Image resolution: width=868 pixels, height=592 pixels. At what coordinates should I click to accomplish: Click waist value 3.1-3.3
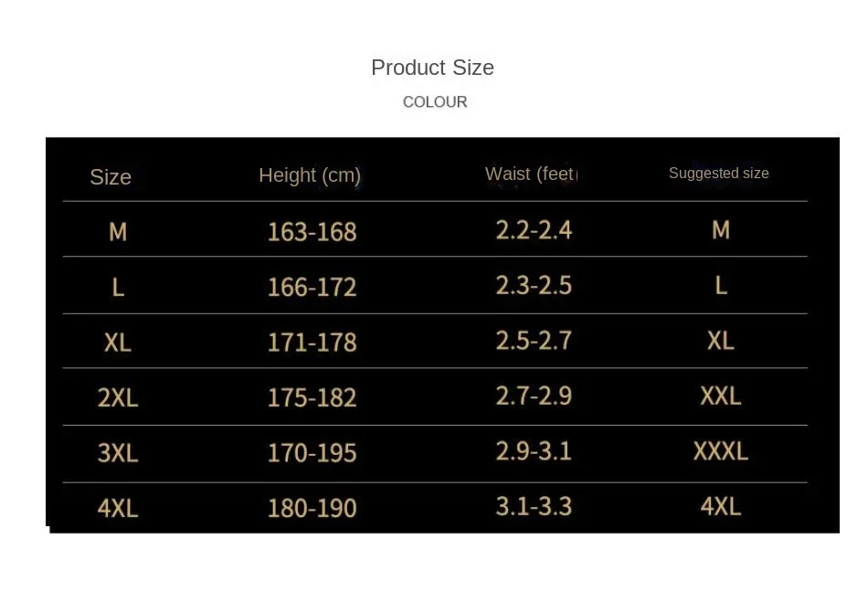pyautogui.click(x=534, y=506)
